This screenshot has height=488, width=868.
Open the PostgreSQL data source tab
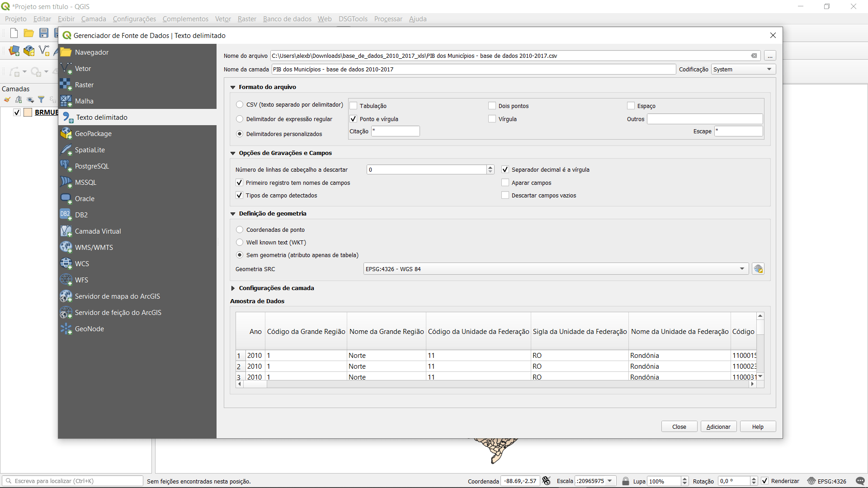pyautogui.click(x=92, y=166)
